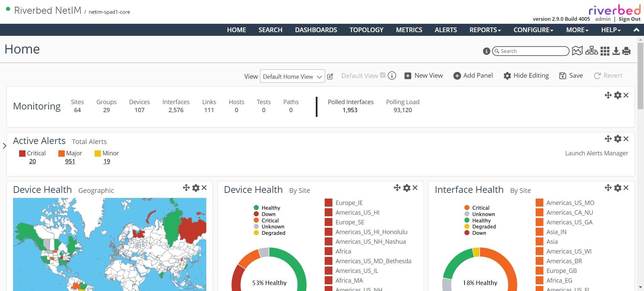Image resolution: width=644 pixels, height=291 pixels.
Task: Close the Device Health Geographic panel
Action: (204, 188)
